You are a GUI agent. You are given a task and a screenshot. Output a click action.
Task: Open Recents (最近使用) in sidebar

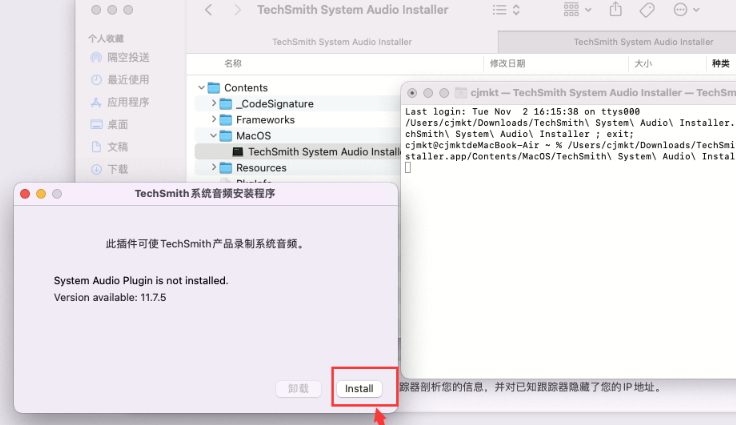point(127,79)
